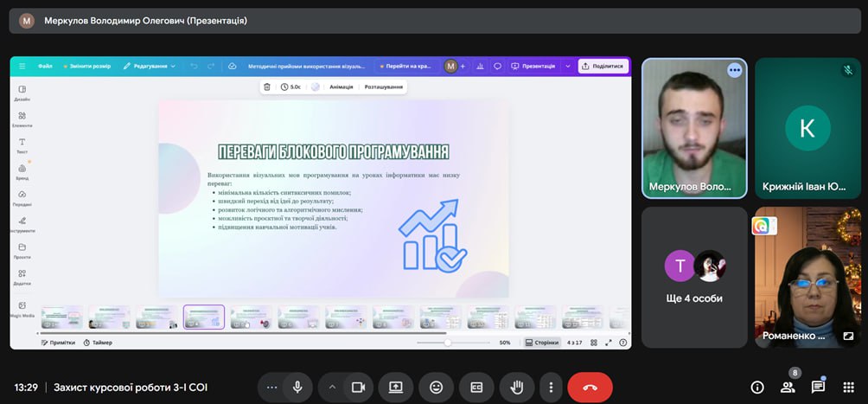Turn the camera on or off
The width and height of the screenshot is (868, 404).
[356, 388]
